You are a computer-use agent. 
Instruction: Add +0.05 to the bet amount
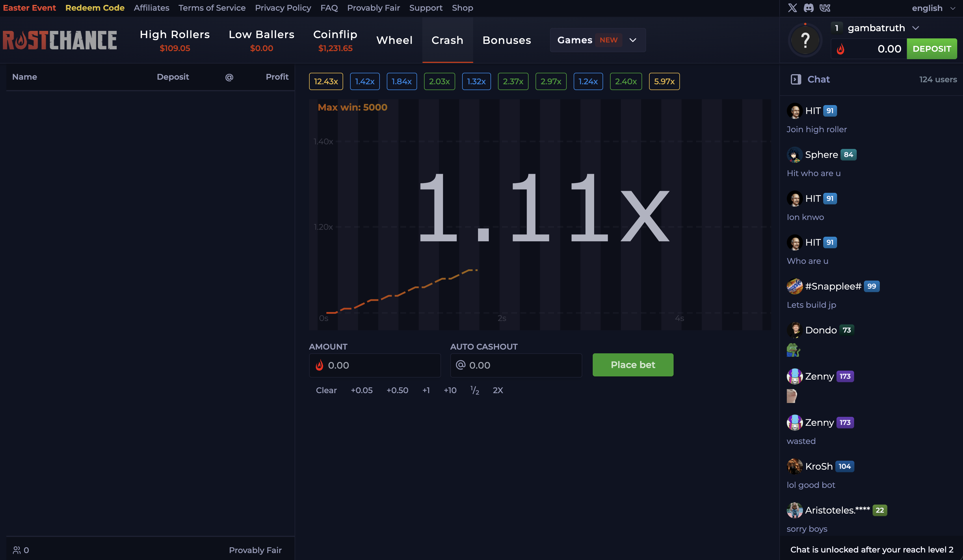tap(362, 390)
